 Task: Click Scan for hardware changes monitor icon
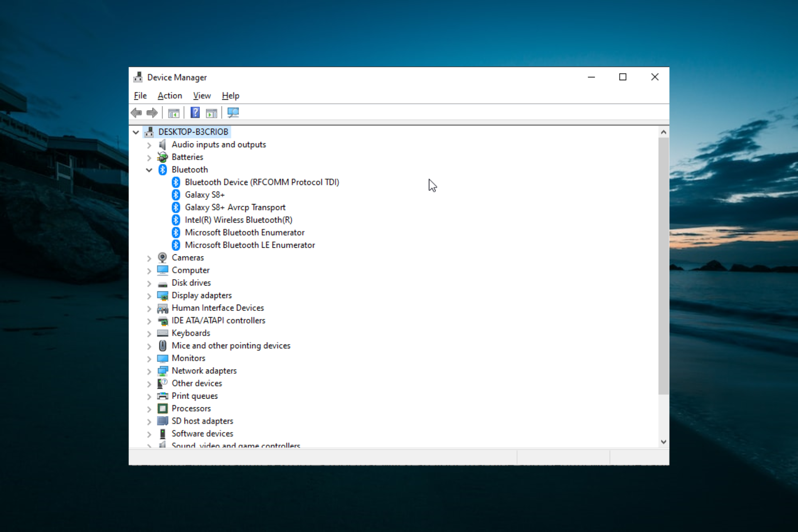coord(233,113)
